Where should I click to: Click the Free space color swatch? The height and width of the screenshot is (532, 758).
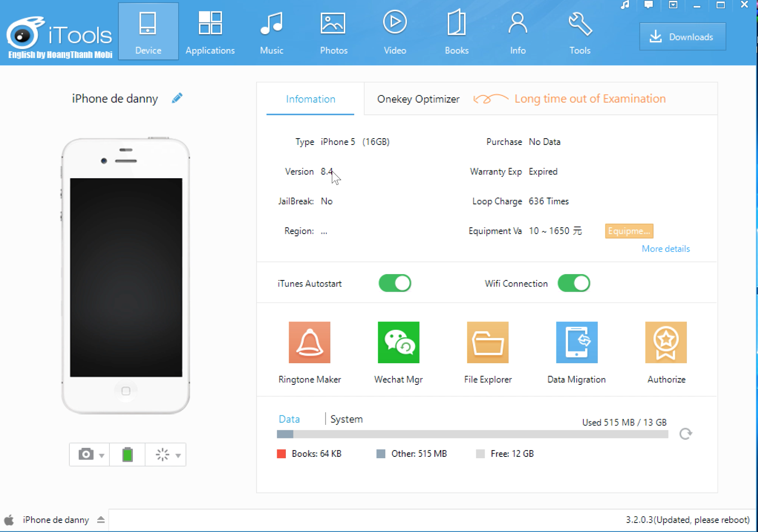coord(480,454)
